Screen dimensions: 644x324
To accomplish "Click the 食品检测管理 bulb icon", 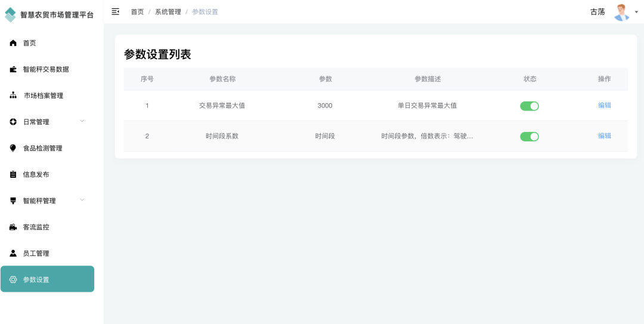I will (13, 148).
